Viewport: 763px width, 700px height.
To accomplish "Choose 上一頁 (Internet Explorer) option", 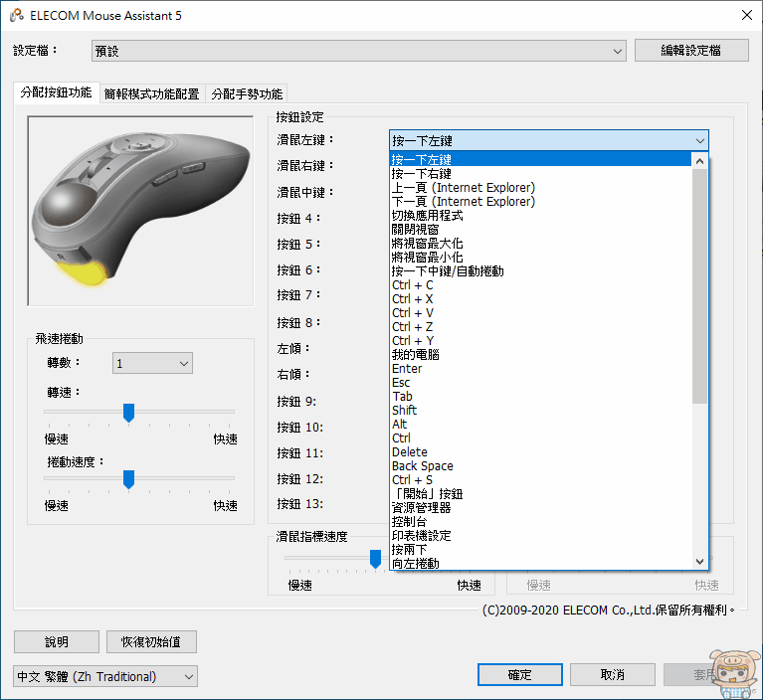I will (540, 187).
